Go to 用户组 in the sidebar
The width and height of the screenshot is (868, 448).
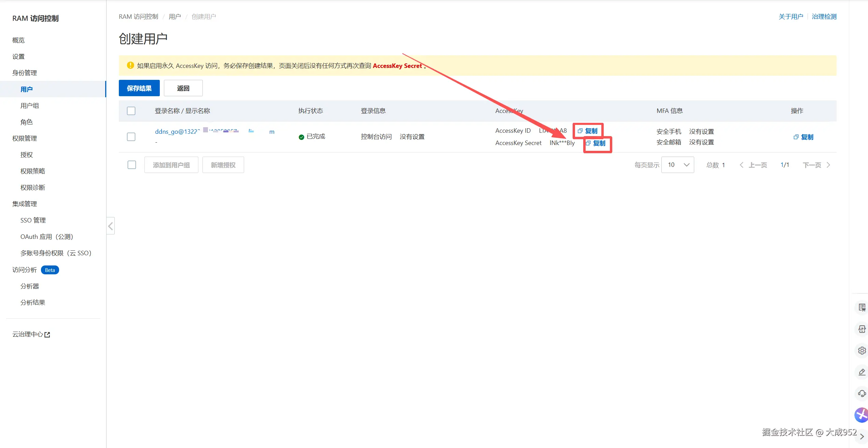click(x=30, y=106)
